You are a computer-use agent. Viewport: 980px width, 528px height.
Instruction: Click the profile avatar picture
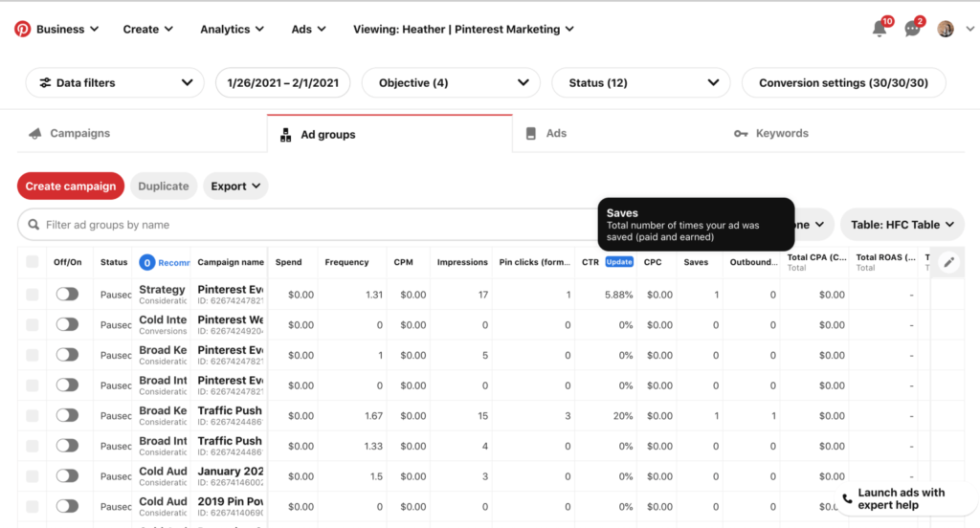[946, 29]
